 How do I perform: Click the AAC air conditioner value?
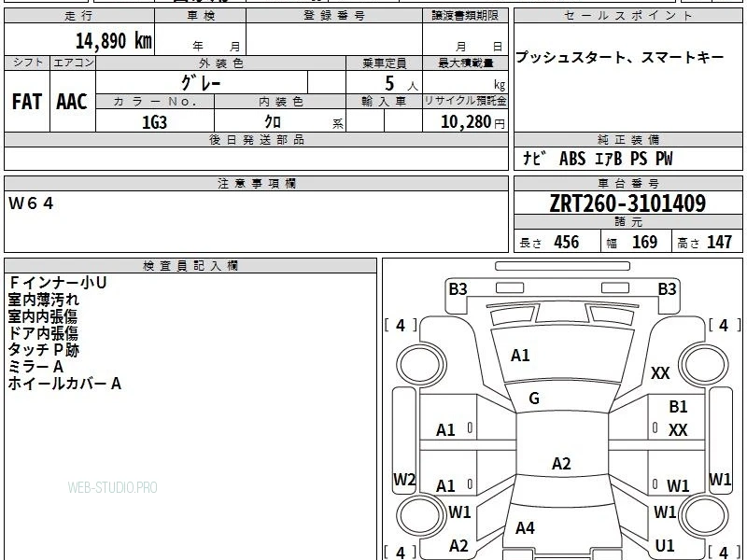(x=72, y=102)
